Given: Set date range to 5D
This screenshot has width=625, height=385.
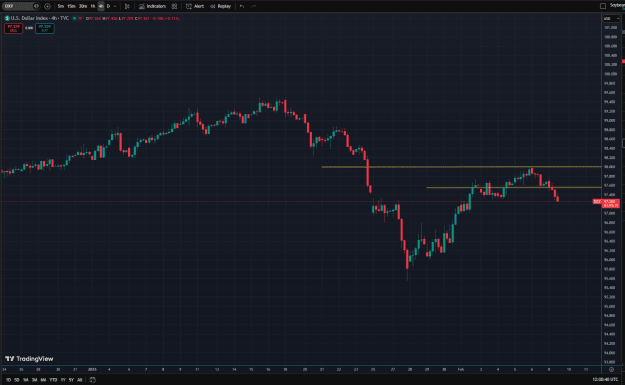Looking at the screenshot, I should tap(17, 380).
